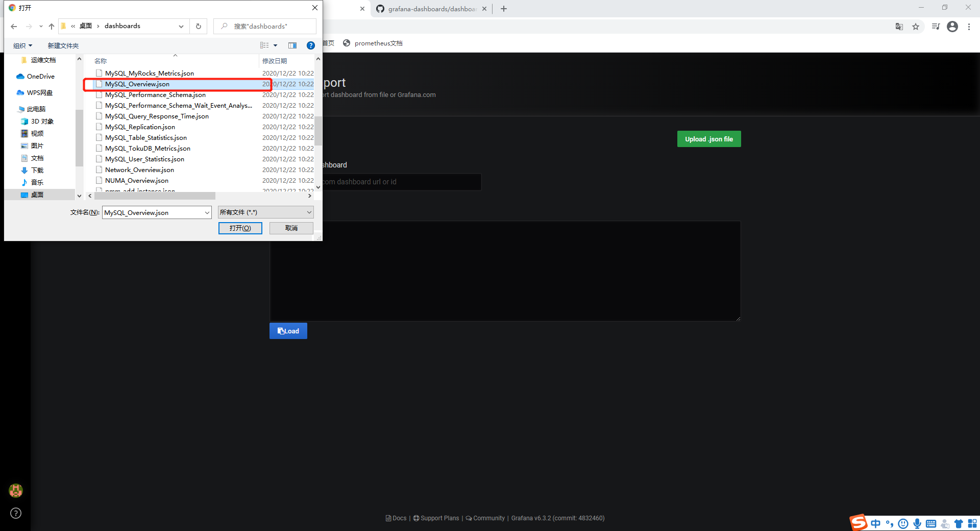The image size is (980, 531).
Task: Open the browser media controls icon
Action: click(936, 27)
